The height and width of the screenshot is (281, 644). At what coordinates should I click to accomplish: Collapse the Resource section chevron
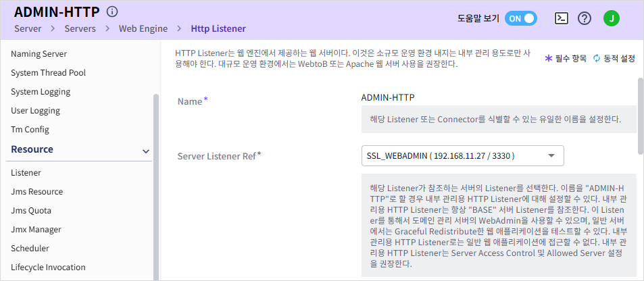[145, 151]
